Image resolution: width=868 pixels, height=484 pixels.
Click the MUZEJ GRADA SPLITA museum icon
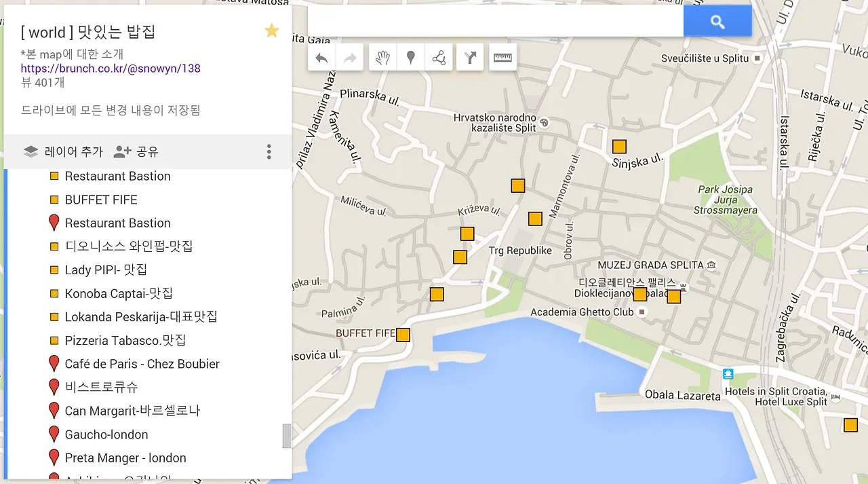click(711, 265)
